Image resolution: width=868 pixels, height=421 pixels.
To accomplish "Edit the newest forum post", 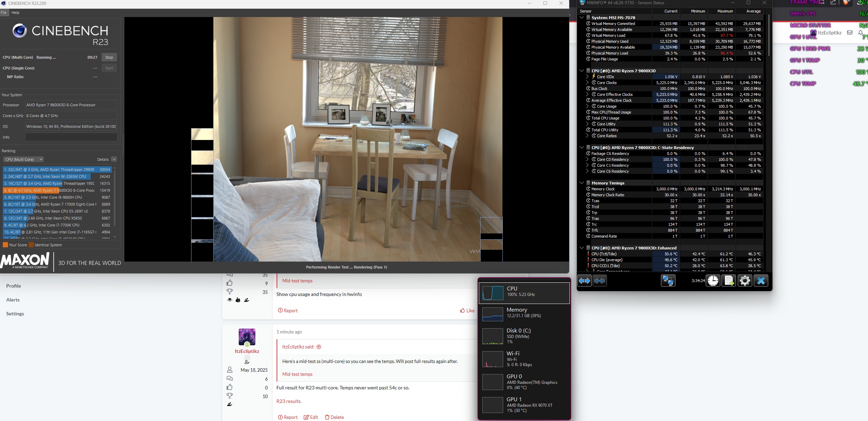I will pos(311,417).
